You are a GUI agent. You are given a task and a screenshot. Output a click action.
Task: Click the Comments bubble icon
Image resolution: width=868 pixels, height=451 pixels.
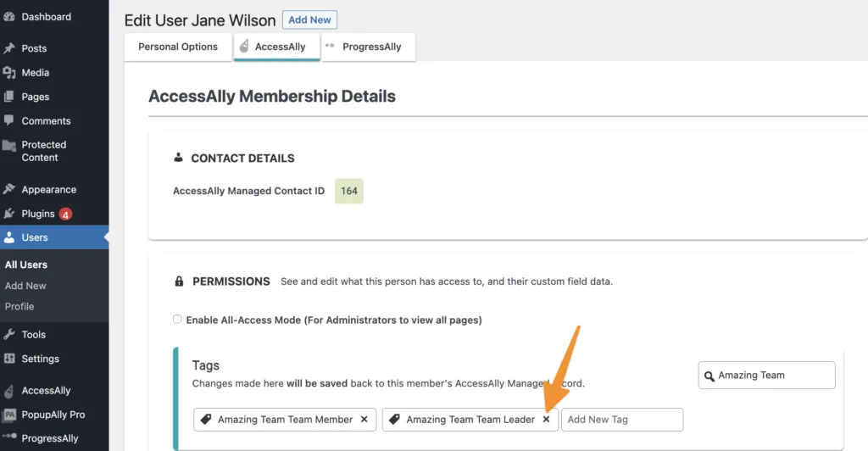click(x=9, y=120)
